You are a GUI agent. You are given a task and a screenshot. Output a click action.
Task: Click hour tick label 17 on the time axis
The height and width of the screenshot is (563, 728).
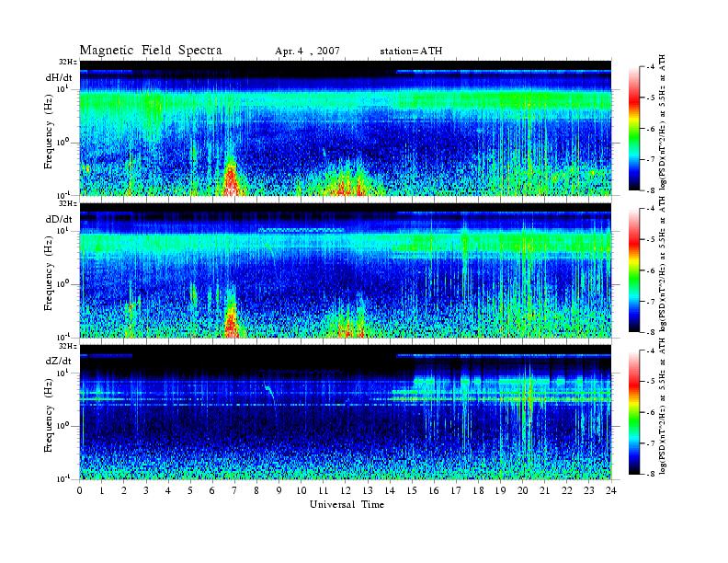[456, 491]
